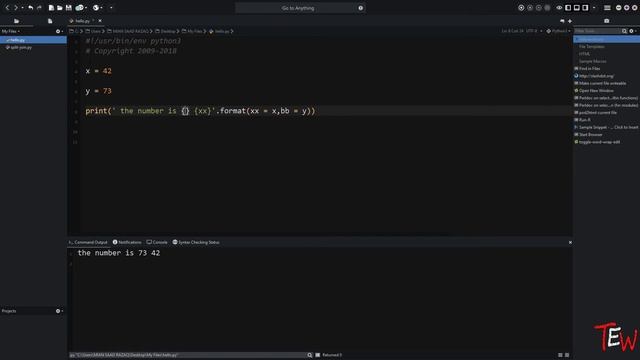Image resolution: width=640 pixels, height=360 pixels.
Task: Open the UTF-8 encoding dropdown
Action: 534,31
